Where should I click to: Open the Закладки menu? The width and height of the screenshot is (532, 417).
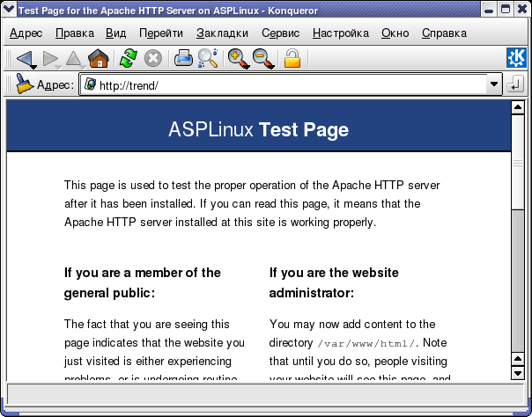coord(222,33)
